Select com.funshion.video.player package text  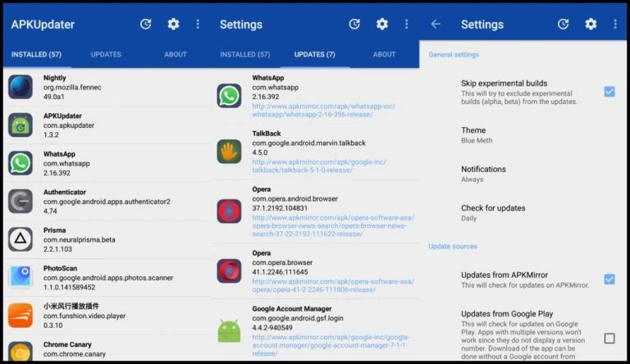coord(84,316)
